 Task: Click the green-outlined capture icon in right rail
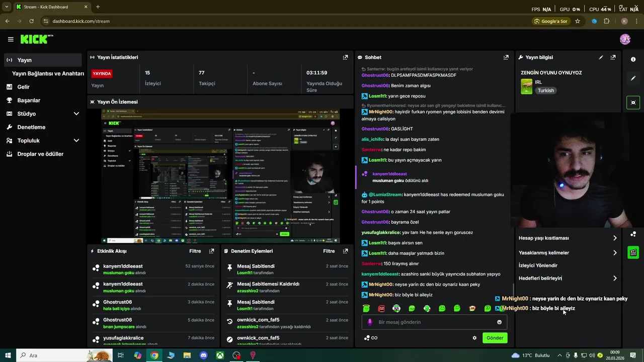tap(633, 102)
